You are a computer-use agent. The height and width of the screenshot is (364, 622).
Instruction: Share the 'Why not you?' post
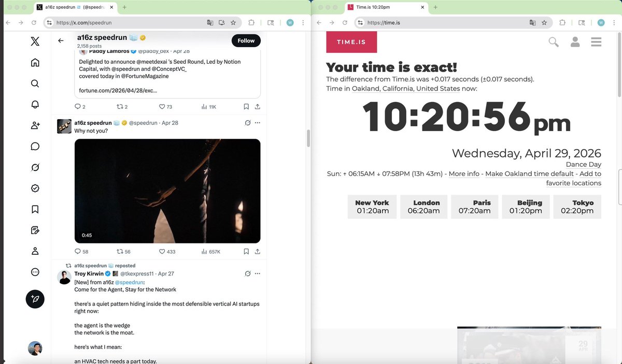coord(257,252)
